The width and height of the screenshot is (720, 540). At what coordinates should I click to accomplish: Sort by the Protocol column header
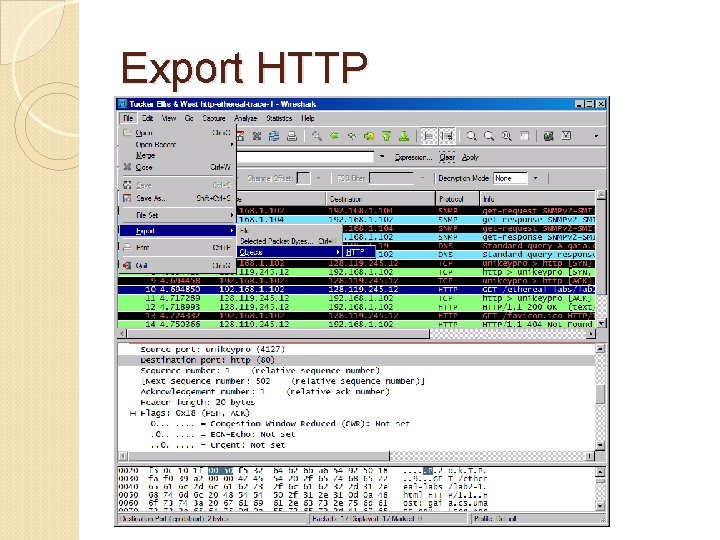tap(457, 199)
